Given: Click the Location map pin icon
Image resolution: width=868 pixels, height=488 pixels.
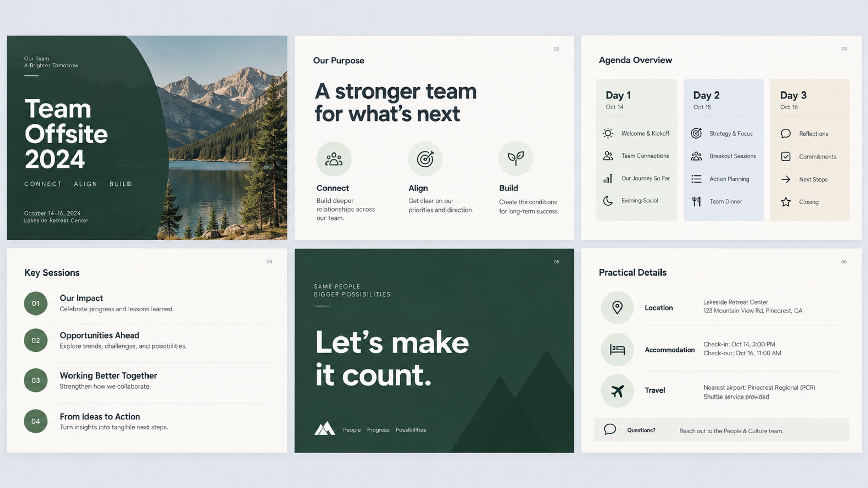Looking at the screenshot, I should (617, 308).
